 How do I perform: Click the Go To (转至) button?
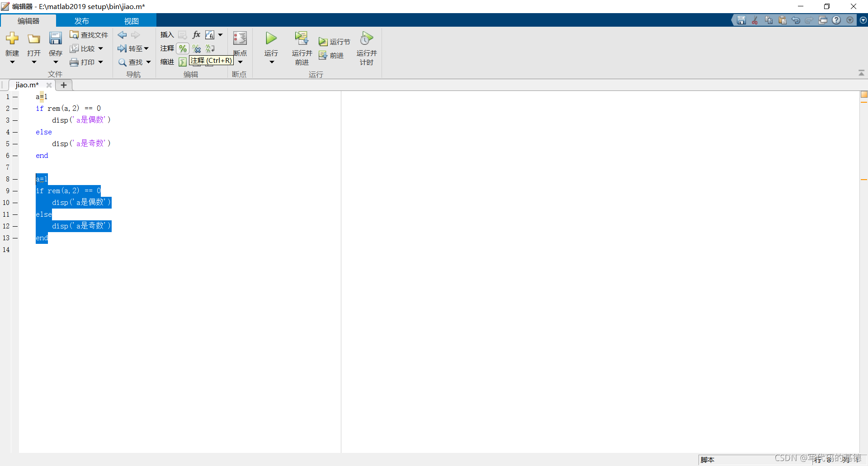[x=133, y=48]
